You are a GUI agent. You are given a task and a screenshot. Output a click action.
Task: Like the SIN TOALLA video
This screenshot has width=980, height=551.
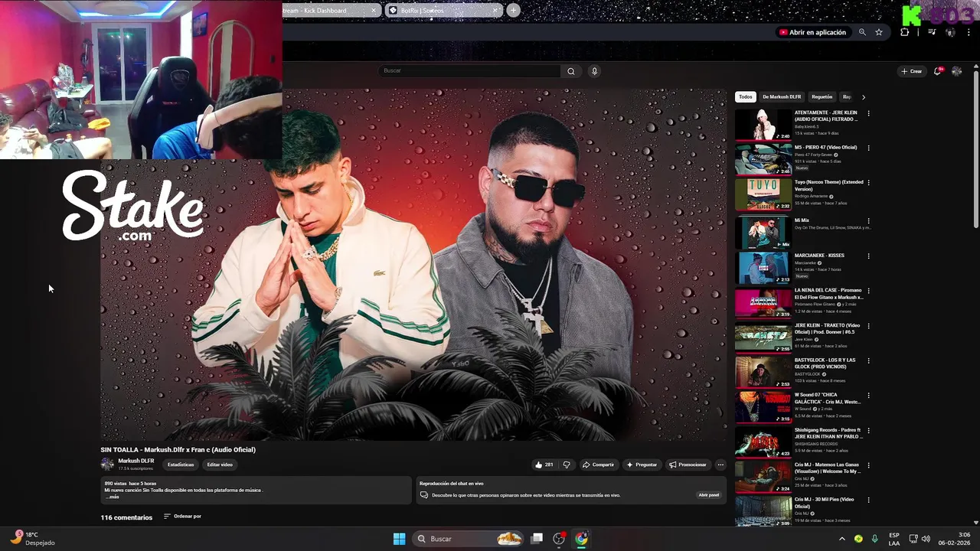544,465
